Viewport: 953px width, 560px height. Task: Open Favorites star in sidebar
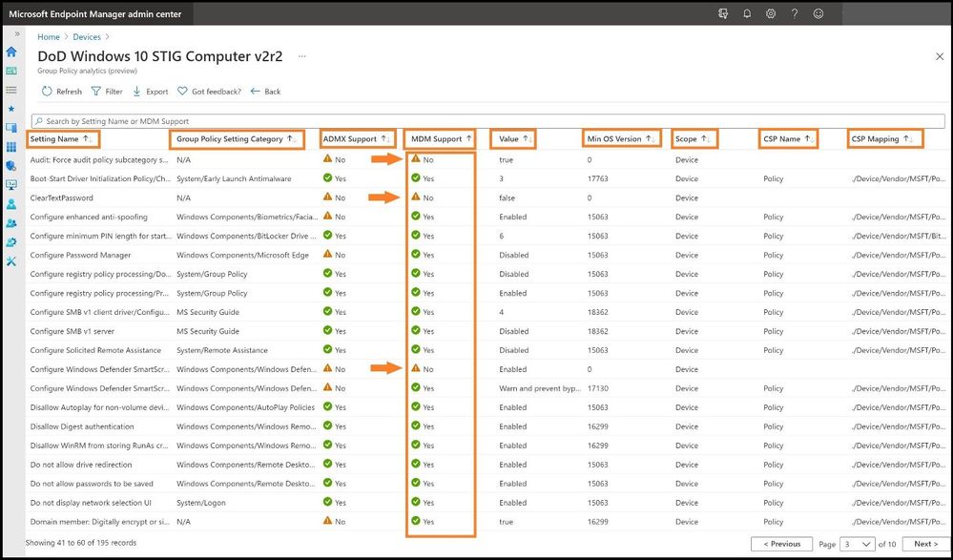coord(10,109)
